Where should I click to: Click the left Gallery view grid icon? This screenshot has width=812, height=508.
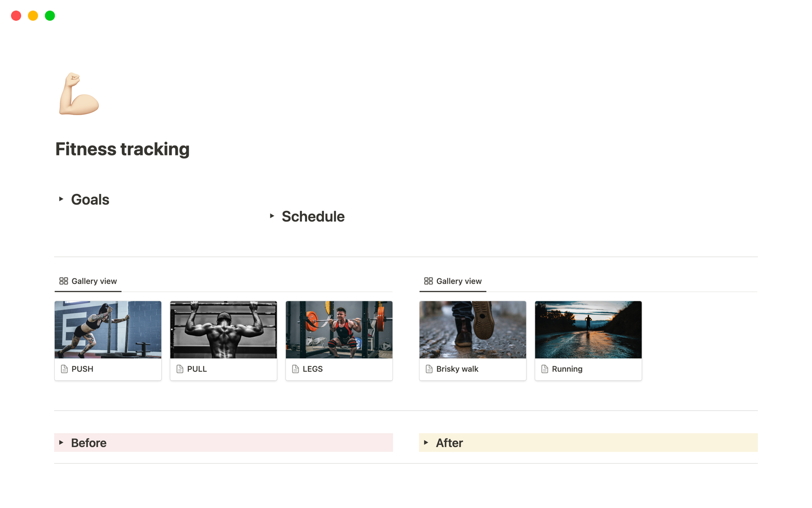tap(63, 281)
